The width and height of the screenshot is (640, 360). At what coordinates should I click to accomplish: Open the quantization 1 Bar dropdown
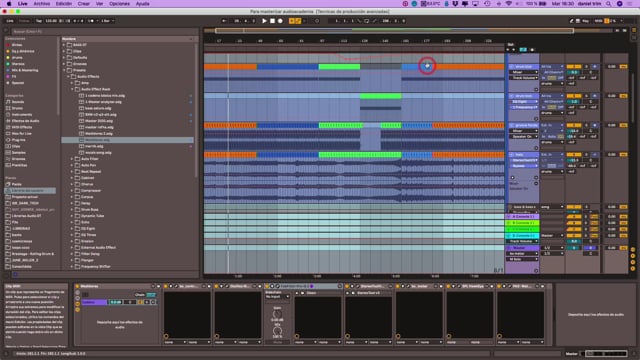coord(107,21)
